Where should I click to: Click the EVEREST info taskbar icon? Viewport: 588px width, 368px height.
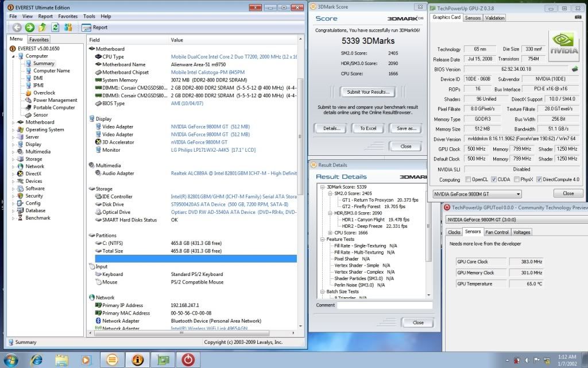coord(137,360)
